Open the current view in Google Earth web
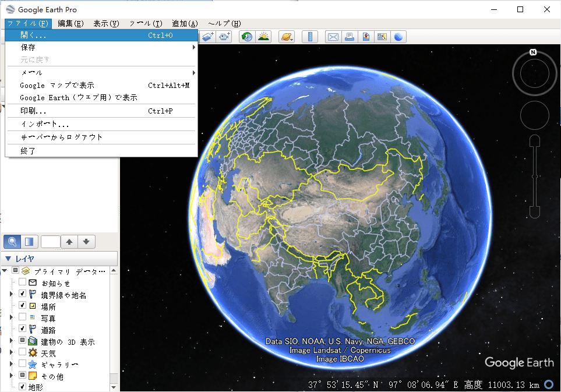Viewport: 561px width, 392px height. 398,36
